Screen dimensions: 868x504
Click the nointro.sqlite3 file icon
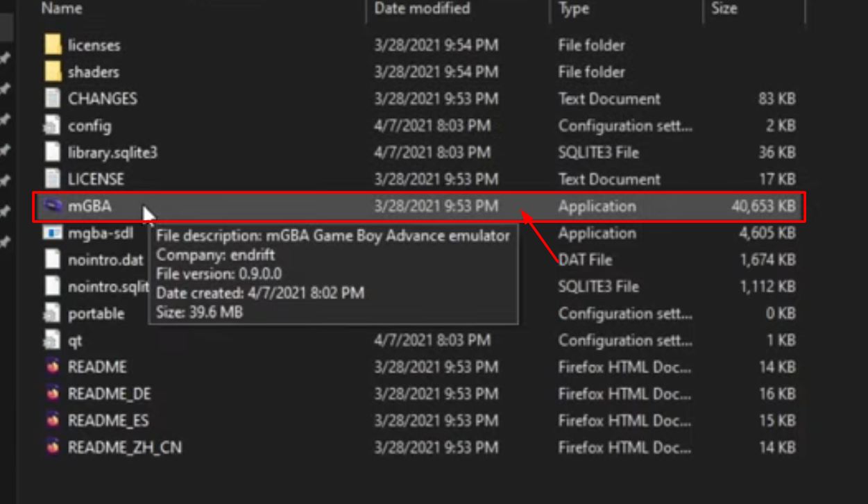coord(53,286)
